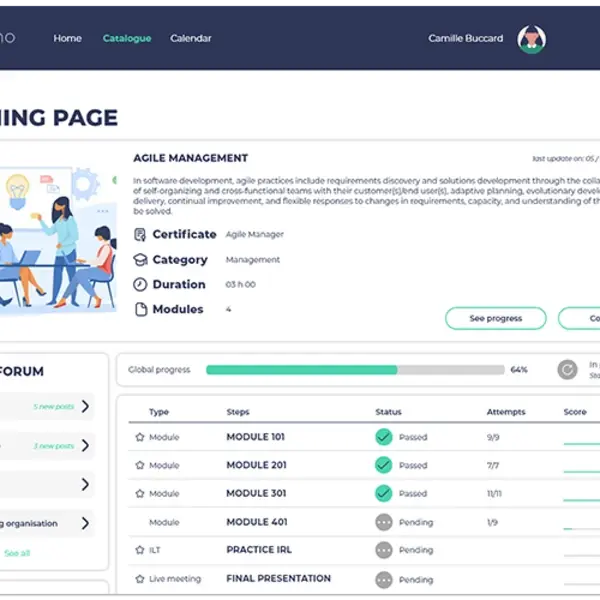The height and width of the screenshot is (600, 600).
Task: Click the Pending icon for PRACTICE IRL
Action: tap(384, 550)
